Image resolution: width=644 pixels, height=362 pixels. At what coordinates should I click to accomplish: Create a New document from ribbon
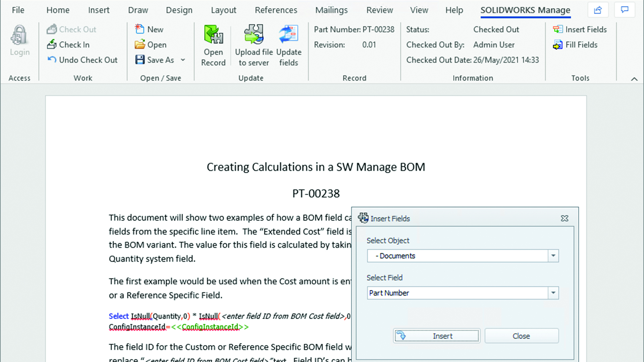pyautogui.click(x=149, y=29)
